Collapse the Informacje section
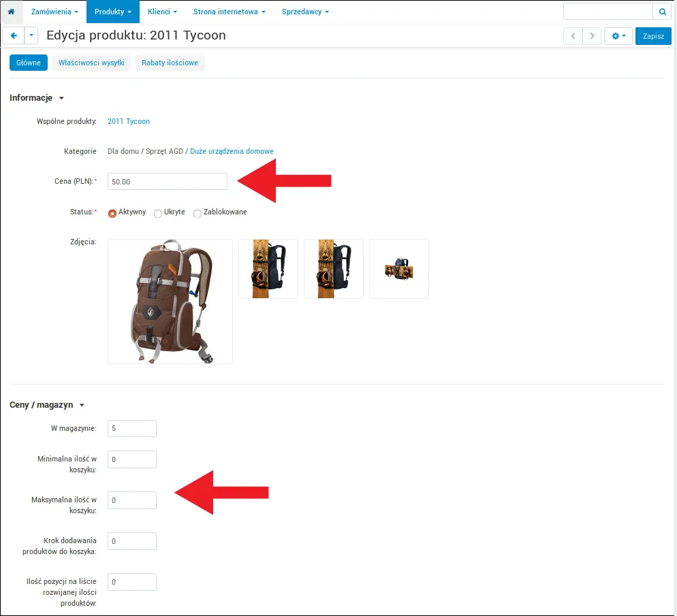 point(61,98)
